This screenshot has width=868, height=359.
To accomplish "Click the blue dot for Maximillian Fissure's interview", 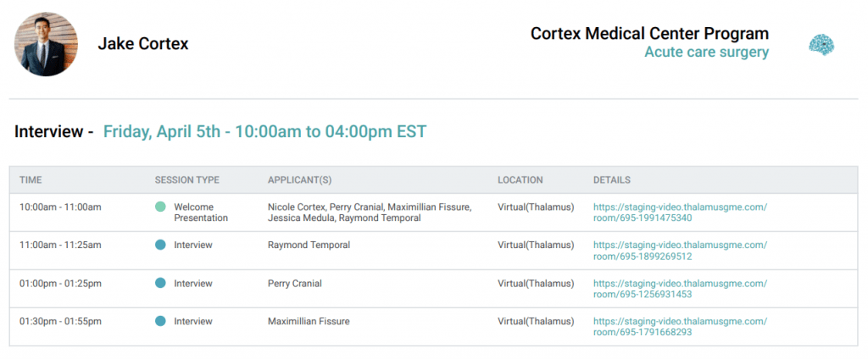I will [x=160, y=321].
